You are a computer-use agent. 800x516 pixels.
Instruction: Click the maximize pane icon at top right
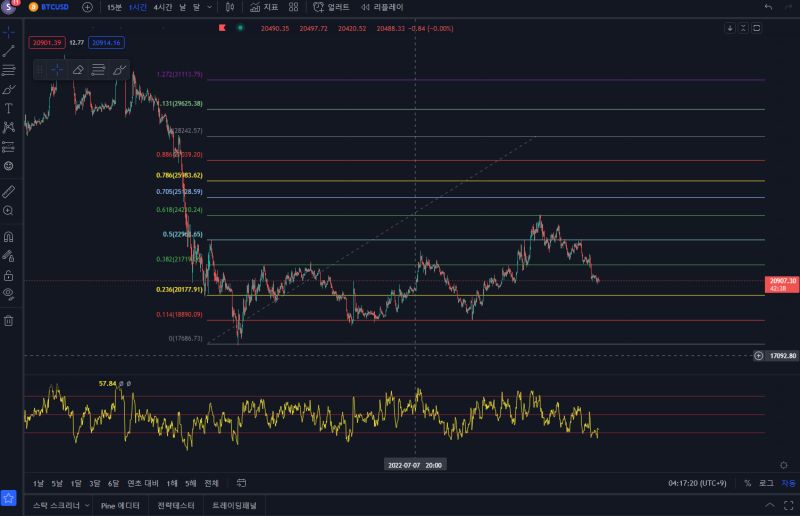click(757, 28)
